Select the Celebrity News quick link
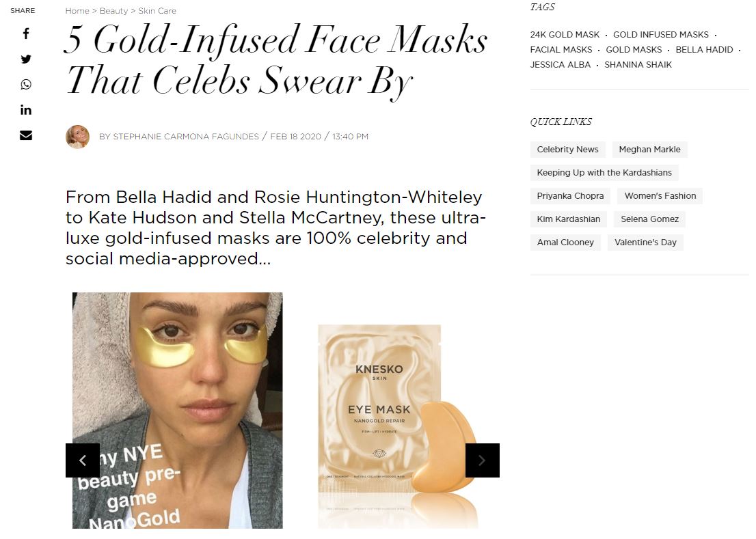The height and width of the screenshot is (539, 756). click(x=567, y=150)
